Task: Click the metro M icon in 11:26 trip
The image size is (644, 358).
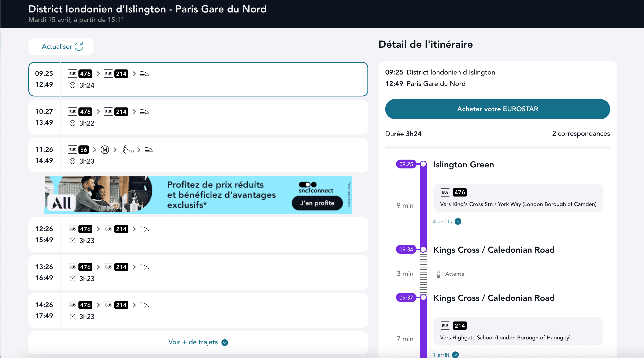Action: coord(105,150)
